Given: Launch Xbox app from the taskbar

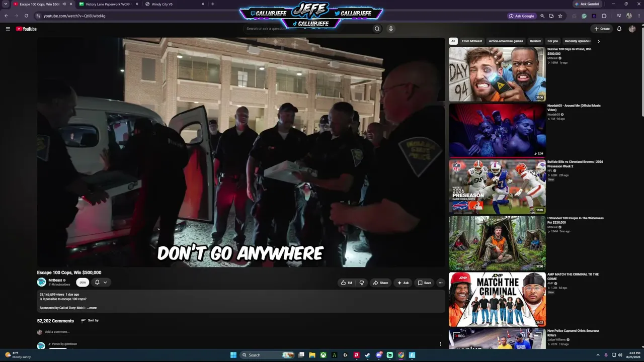Looking at the screenshot, I should coord(323,355).
